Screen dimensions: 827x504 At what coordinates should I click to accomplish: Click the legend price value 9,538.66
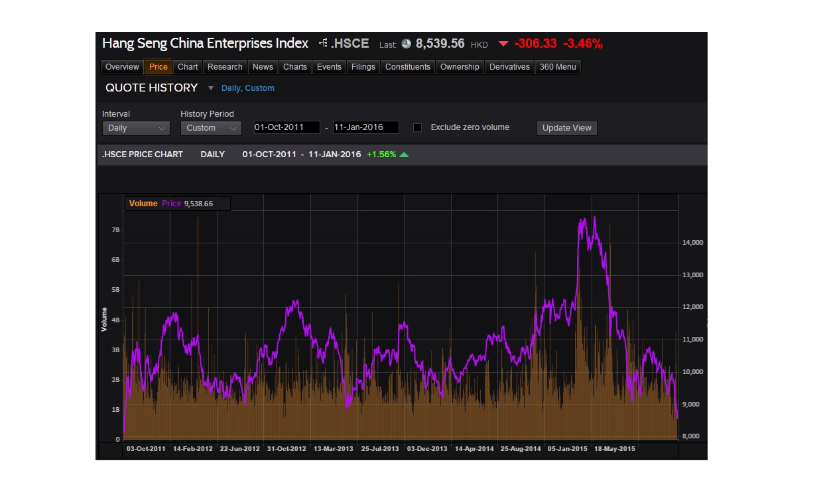[198, 204]
